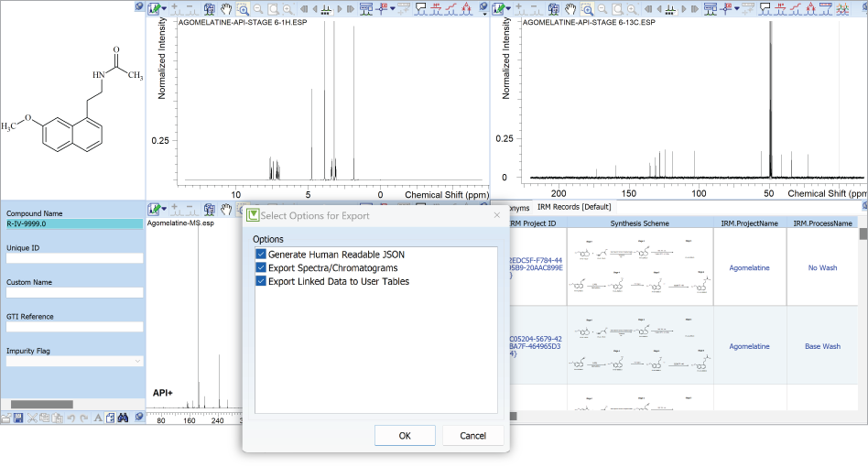The height and width of the screenshot is (467, 868).
Task: Go to last spectrum arrow in 1H toolbar
Action: (x=351, y=9)
